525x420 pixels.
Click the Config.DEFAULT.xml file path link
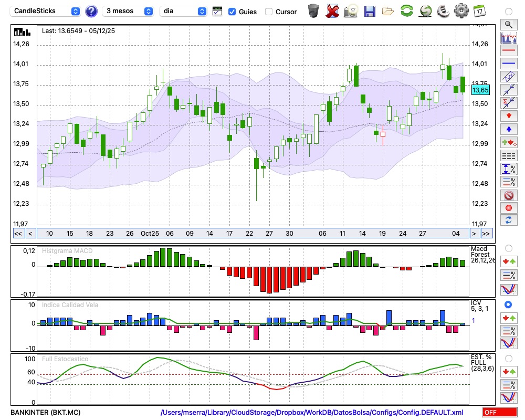point(312,413)
